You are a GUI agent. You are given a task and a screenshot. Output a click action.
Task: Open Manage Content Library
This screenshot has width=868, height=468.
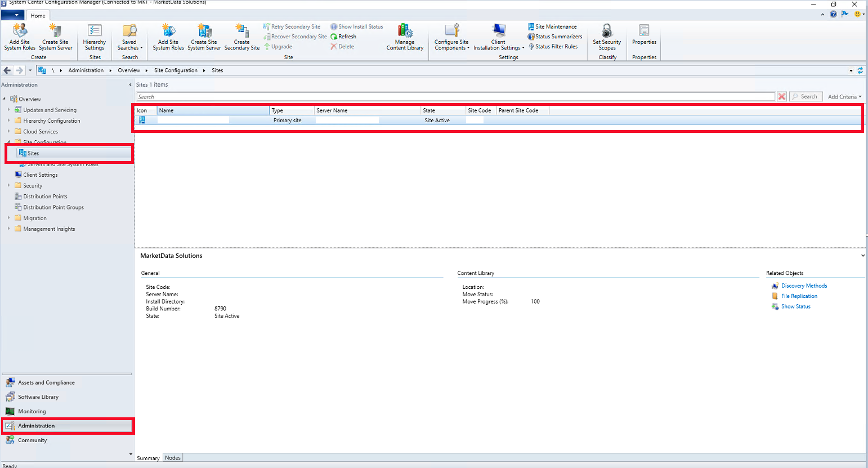405,37
